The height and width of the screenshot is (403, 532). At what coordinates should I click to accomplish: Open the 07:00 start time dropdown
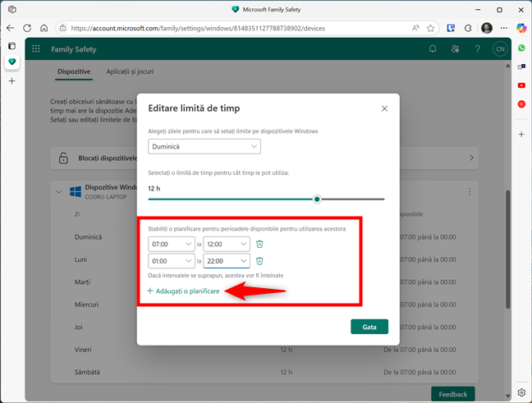coord(172,245)
